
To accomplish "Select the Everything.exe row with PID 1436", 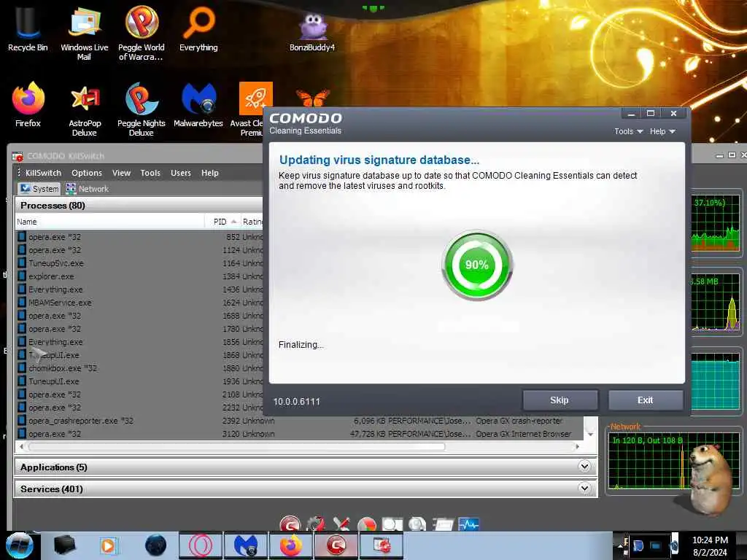I will coord(139,289).
